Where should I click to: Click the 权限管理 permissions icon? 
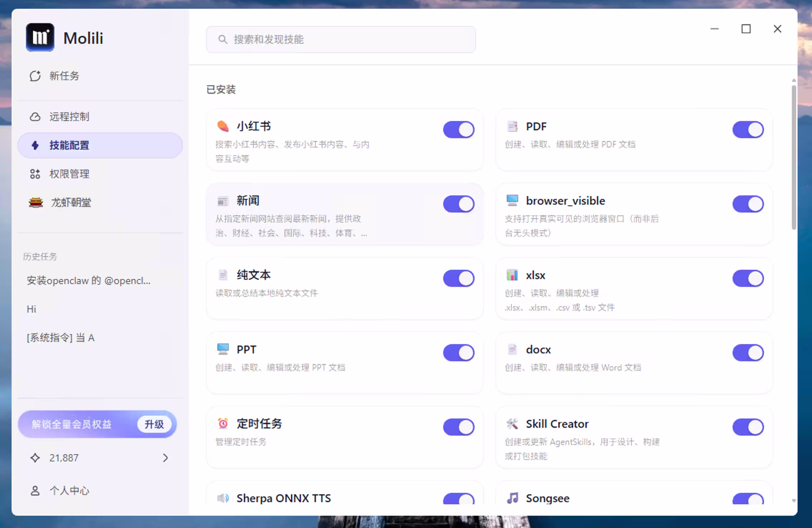pyautogui.click(x=35, y=174)
